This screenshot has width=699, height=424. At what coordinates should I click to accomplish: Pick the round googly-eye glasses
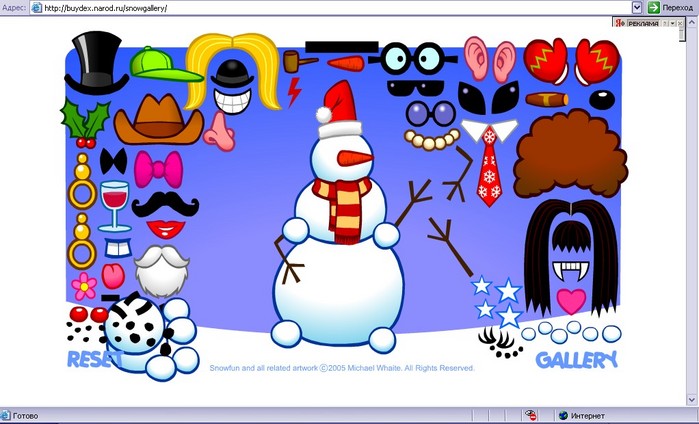point(414,58)
